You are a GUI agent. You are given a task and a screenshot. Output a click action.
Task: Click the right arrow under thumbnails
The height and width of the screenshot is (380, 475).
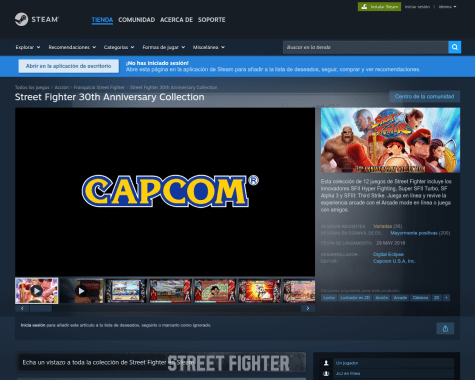click(x=308, y=308)
